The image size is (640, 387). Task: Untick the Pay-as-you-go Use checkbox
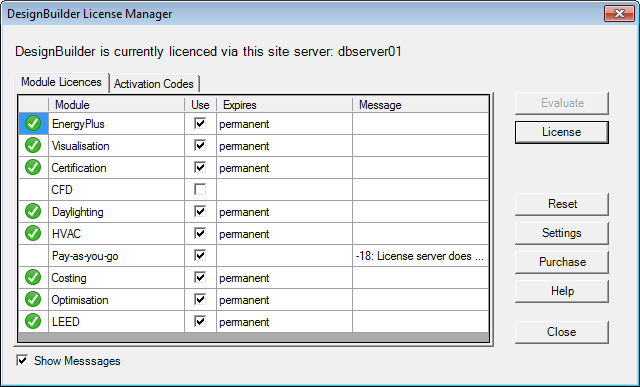[200, 256]
